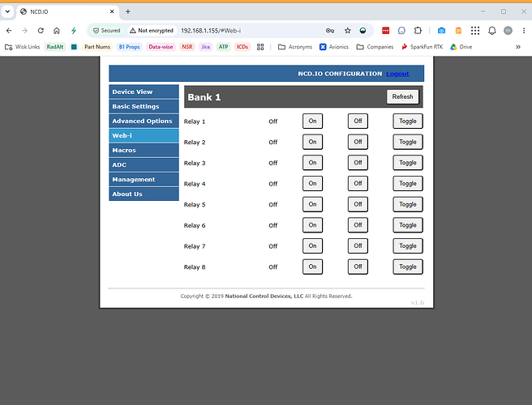This screenshot has width=532, height=405.
Task: Toggle Relay 1
Action: pos(408,121)
